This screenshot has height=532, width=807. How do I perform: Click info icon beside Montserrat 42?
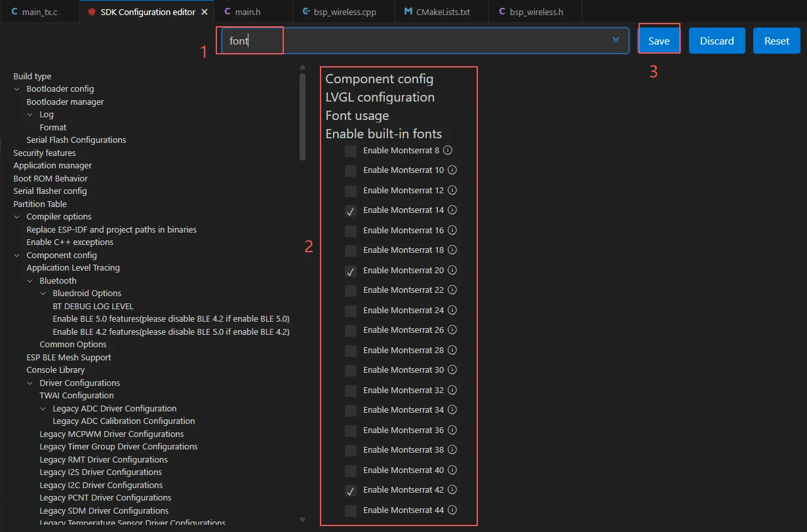click(452, 490)
